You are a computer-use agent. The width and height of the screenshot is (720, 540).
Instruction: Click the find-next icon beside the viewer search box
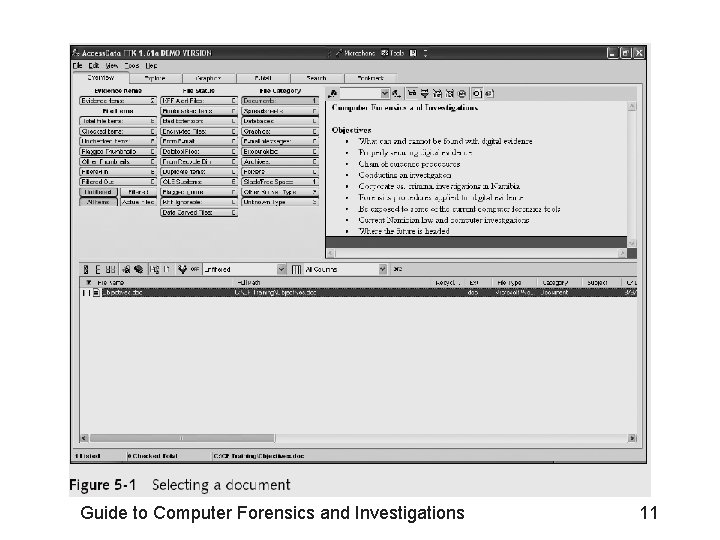coord(397,94)
